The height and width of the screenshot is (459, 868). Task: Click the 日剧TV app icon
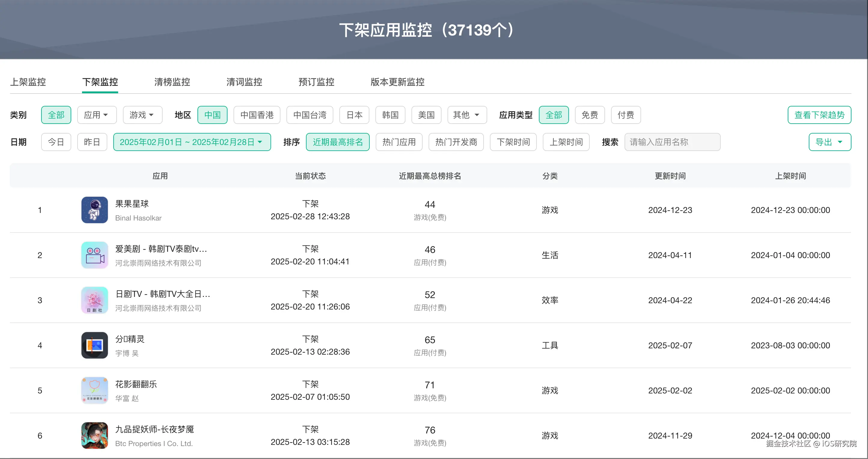94,300
